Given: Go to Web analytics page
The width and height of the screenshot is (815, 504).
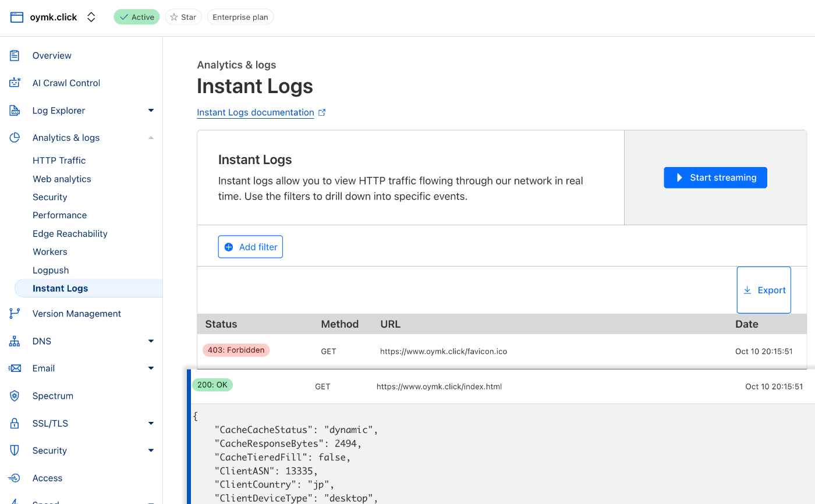Looking at the screenshot, I should 62,179.
